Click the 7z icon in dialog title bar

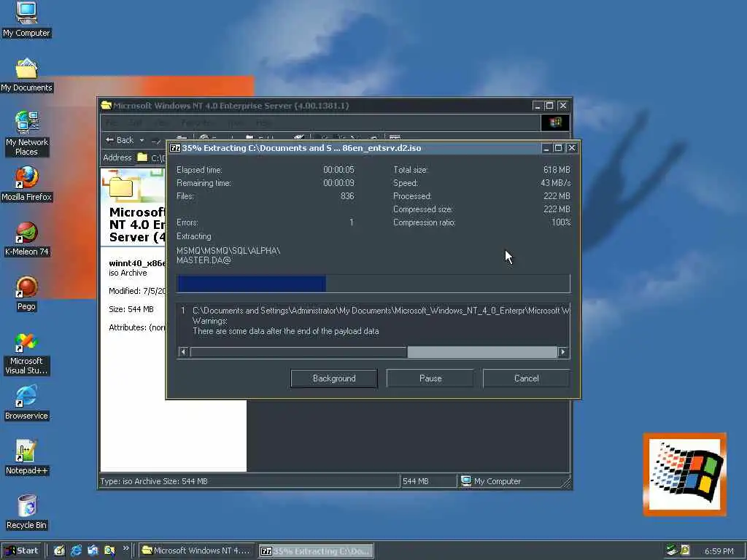(175, 148)
